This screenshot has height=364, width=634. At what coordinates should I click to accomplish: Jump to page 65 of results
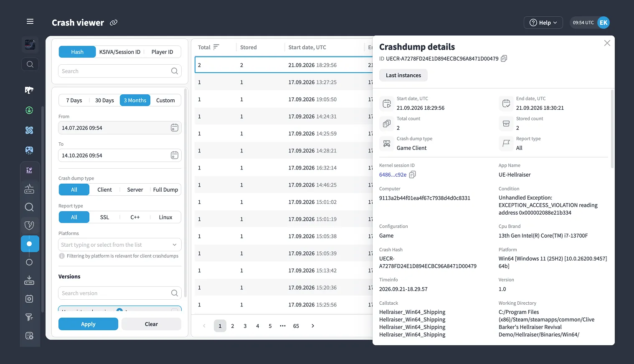point(296,326)
